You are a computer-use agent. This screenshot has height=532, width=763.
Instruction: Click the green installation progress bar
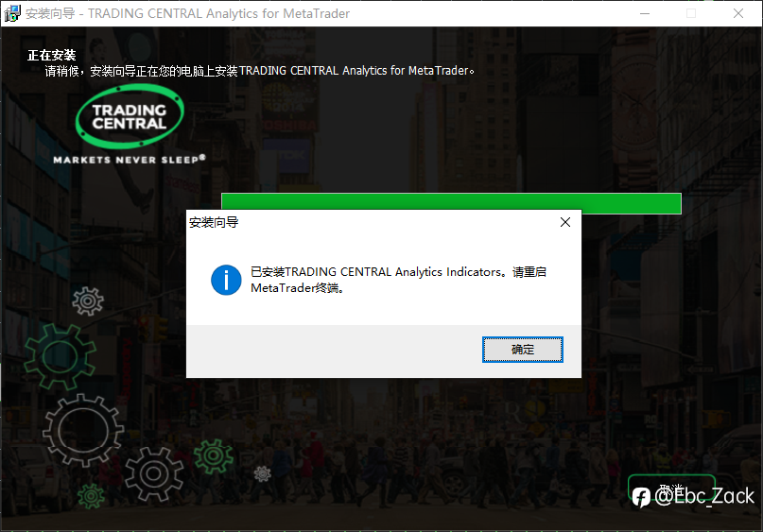451,203
